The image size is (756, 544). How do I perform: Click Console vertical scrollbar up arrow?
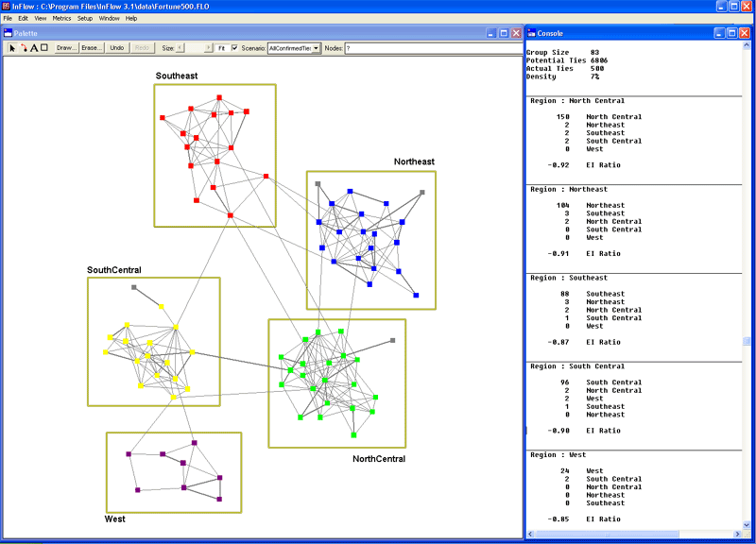point(747,45)
